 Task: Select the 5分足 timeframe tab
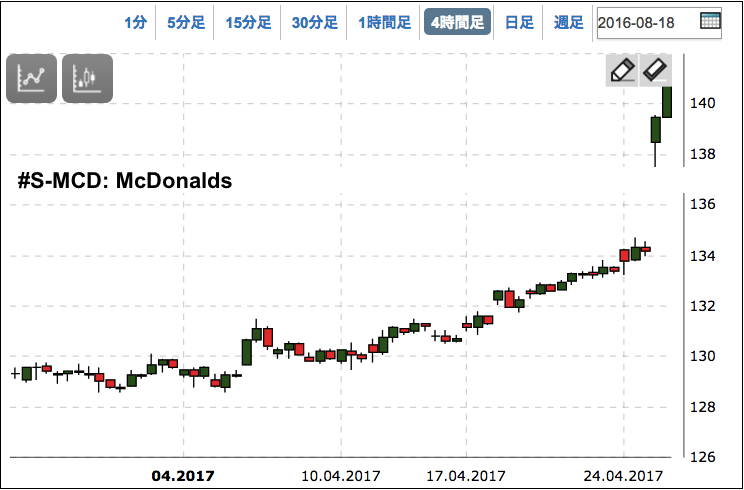(x=186, y=22)
